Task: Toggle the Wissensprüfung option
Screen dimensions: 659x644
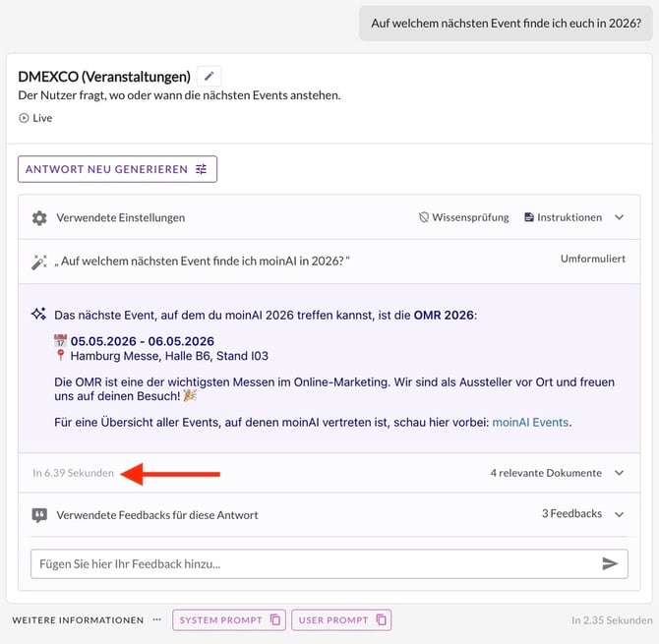Action: pyautogui.click(x=463, y=217)
